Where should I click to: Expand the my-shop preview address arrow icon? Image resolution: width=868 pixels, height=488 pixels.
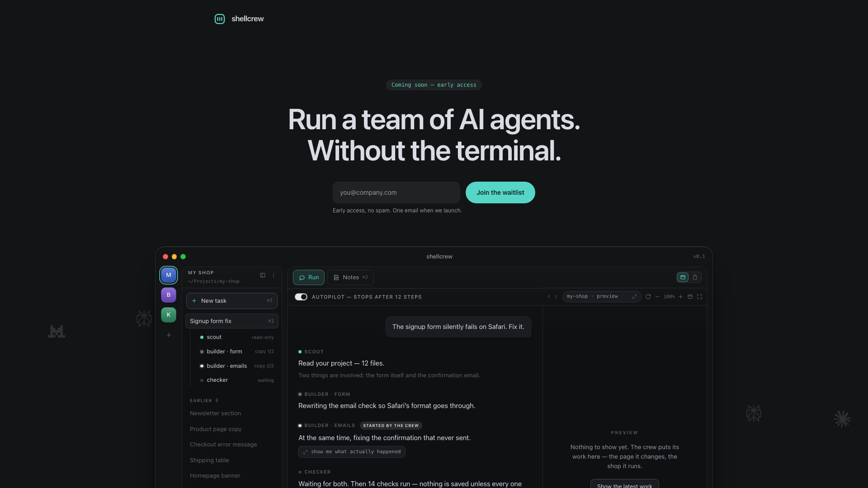(x=634, y=297)
